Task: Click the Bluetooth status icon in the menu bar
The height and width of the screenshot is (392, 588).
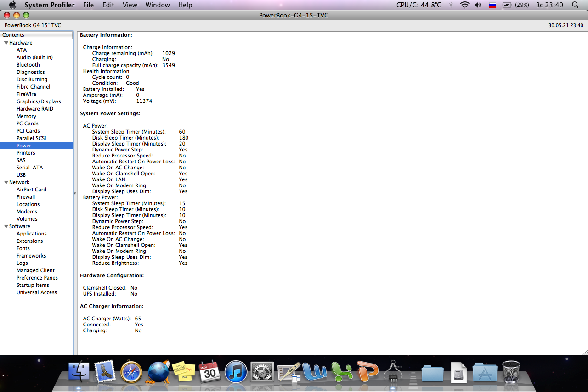Action: 451,5
